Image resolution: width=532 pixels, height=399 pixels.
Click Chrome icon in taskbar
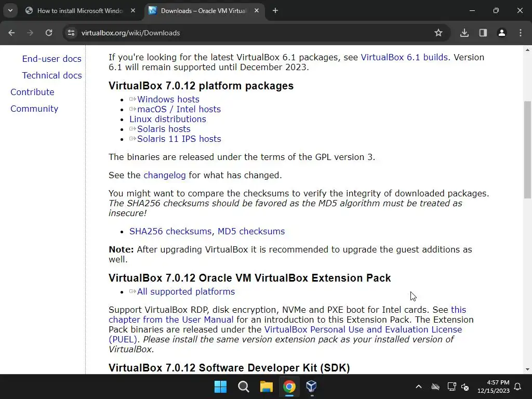tap(289, 387)
